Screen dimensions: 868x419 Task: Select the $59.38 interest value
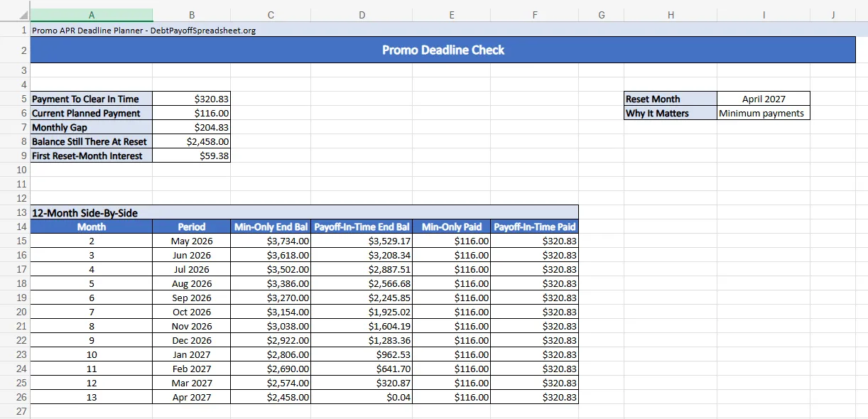[x=191, y=156]
